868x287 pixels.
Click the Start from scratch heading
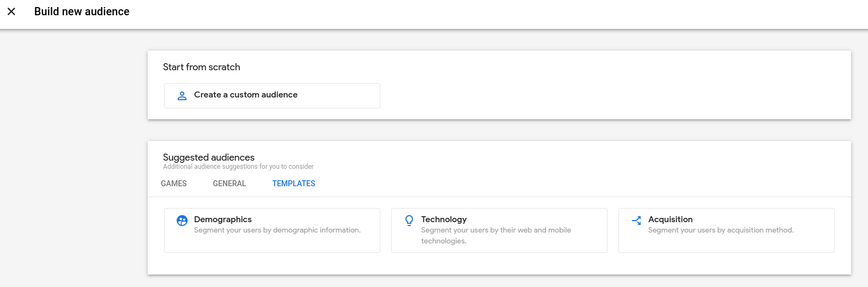(x=202, y=67)
